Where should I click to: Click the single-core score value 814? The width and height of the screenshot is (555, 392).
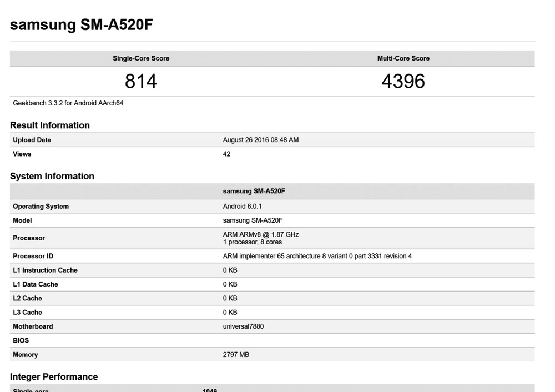(x=141, y=81)
